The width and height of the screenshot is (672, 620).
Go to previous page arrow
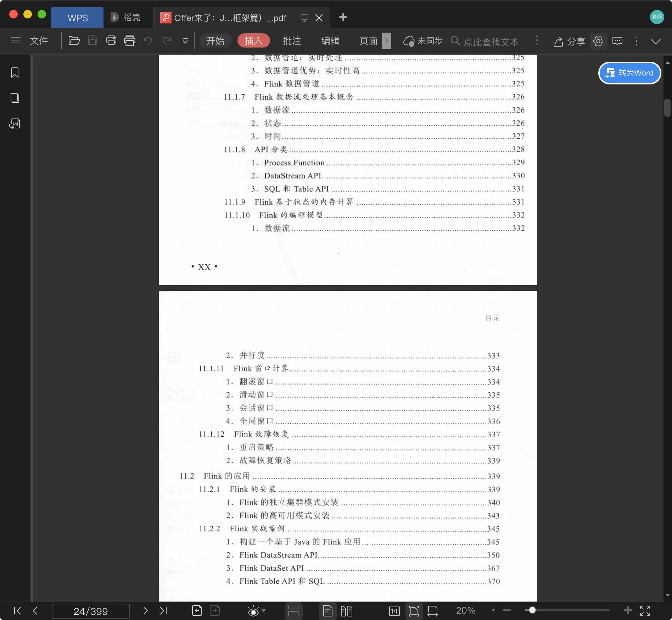(x=35, y=610)
